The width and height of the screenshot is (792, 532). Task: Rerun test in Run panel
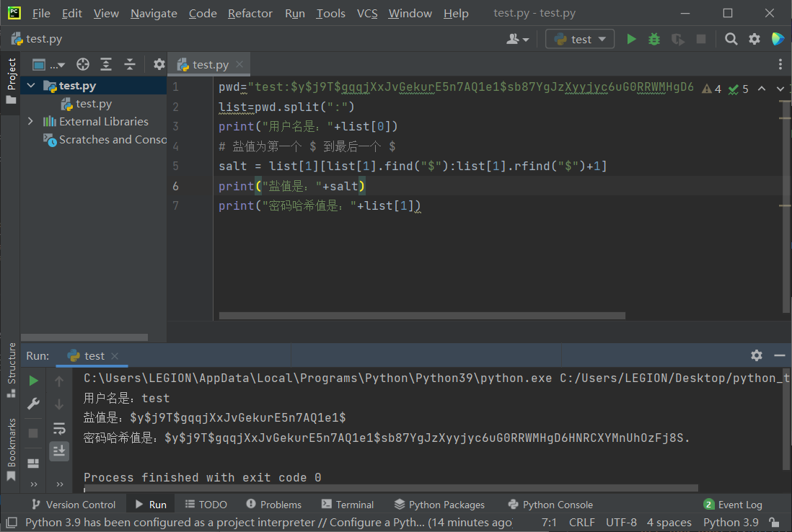(33, 381)
